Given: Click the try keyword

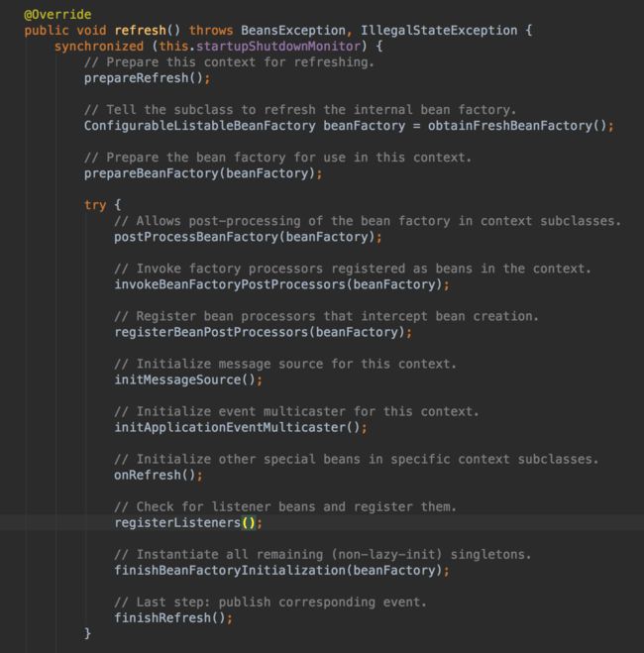Looking at the screenshot, I should tap(95, 205).
